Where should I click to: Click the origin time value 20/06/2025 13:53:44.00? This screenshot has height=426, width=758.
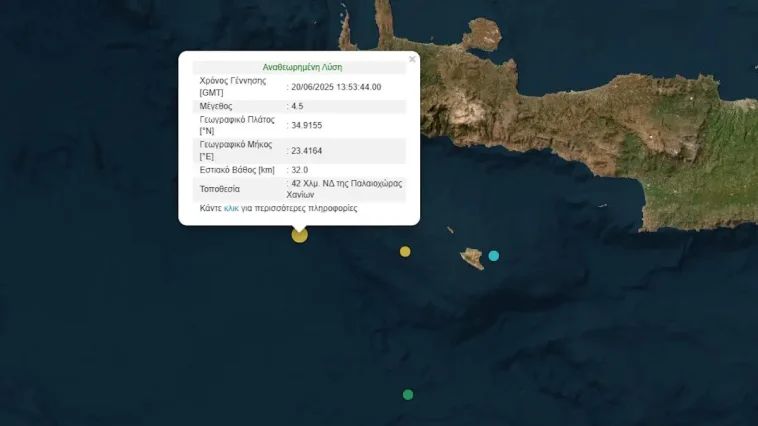pyautogui.click(x=337, y=87)
